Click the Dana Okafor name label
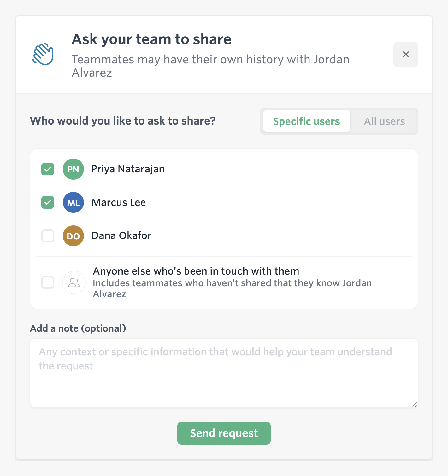Screen dimensions: 448x476 [x=121, y=236]
